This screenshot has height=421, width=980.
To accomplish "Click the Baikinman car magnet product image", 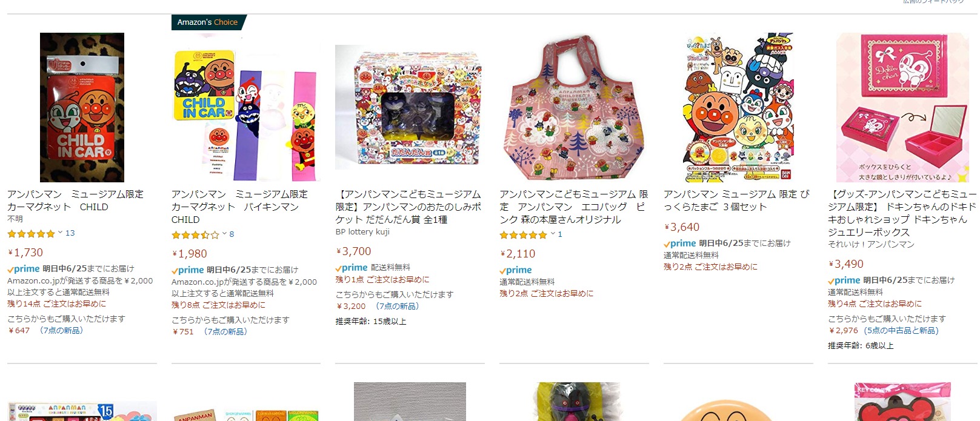I will [245, 107].
